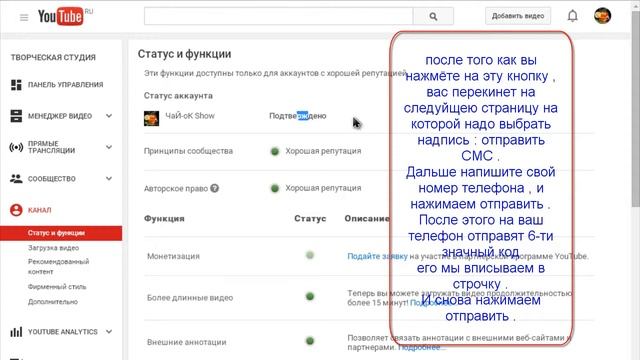The height and width of the screenshot is (360, 640).
Task: Click the Подтверждено status text
Action: pos(298,116)
